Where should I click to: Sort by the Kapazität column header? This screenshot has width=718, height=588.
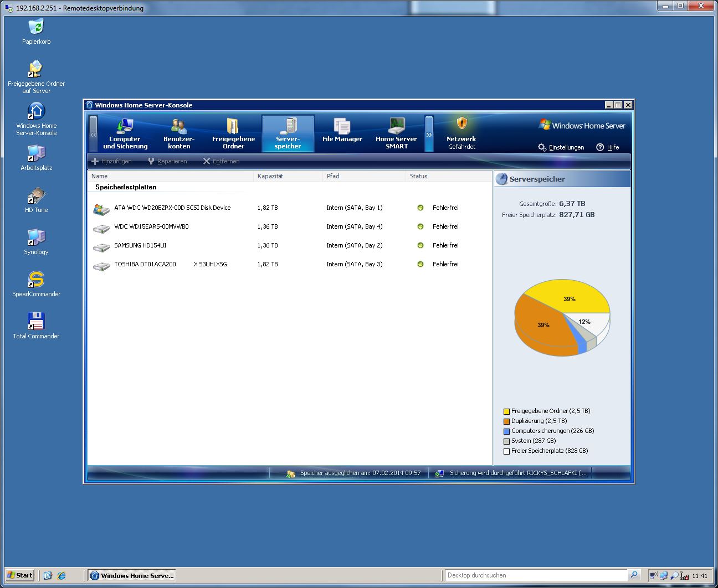point(288,176)
